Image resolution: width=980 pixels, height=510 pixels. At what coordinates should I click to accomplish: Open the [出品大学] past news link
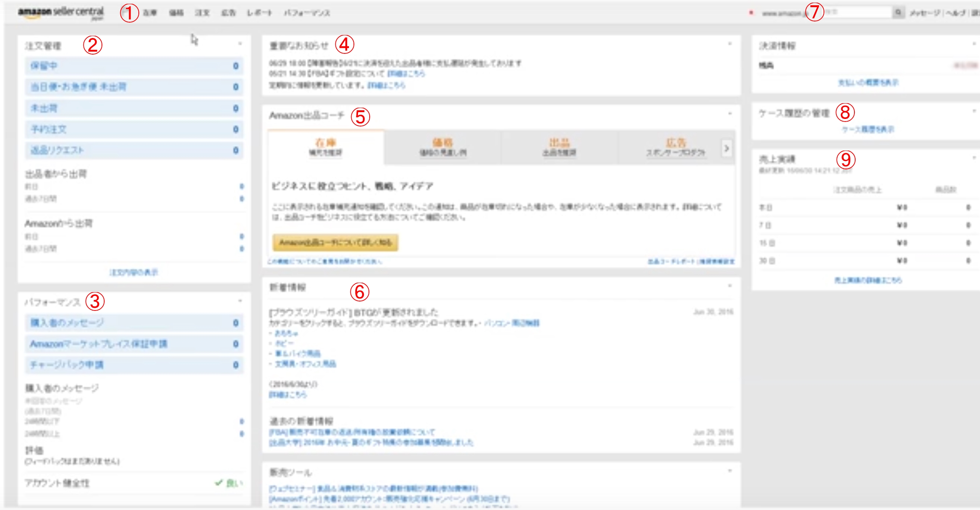click(371, 442)
